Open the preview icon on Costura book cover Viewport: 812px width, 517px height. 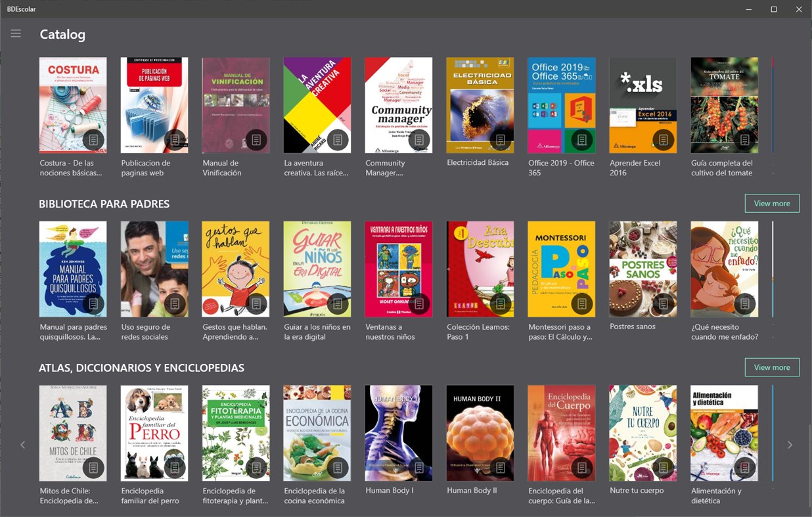93,139
